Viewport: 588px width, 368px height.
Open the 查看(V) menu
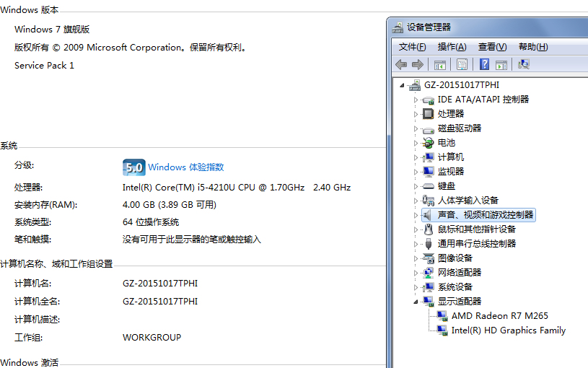(x=492, y=47)
